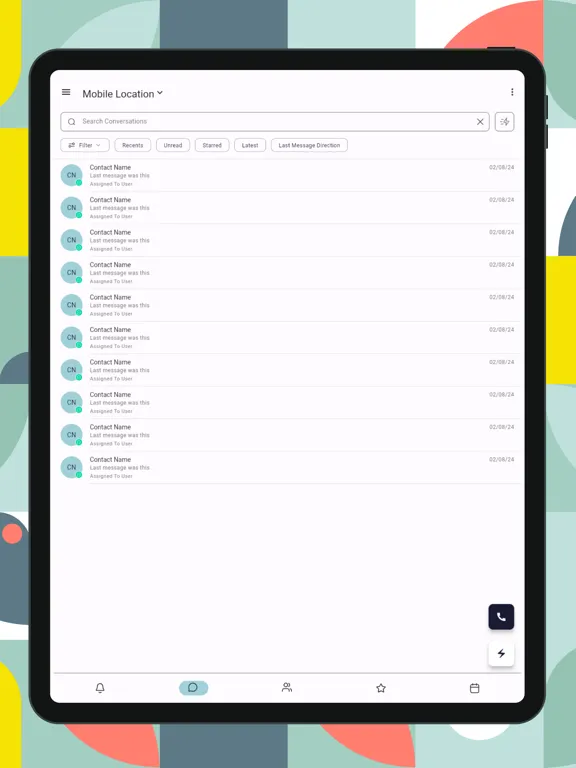Click the Search Conversations field

point(275,121)
